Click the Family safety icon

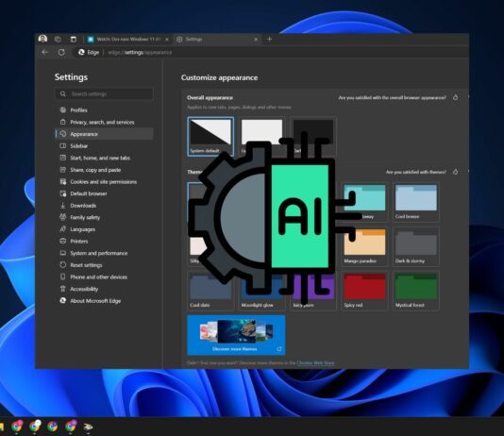(x=63, y=217)
